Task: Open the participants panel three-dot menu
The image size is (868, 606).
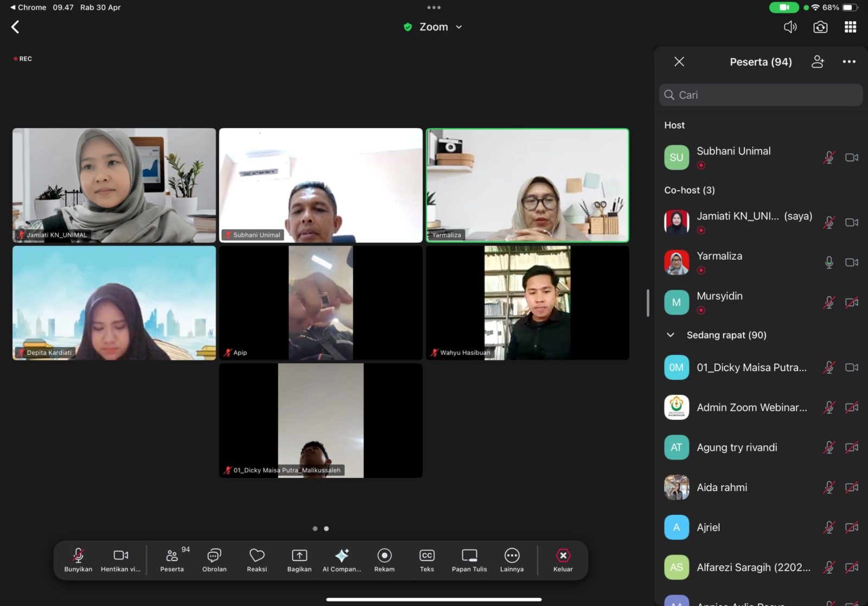Action: click(849, 62)
